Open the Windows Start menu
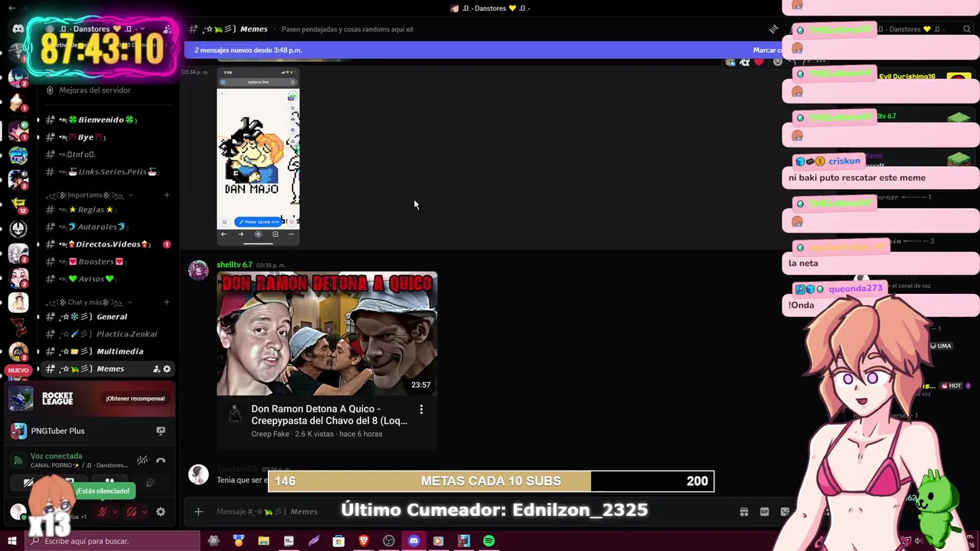 coord(11,541)
